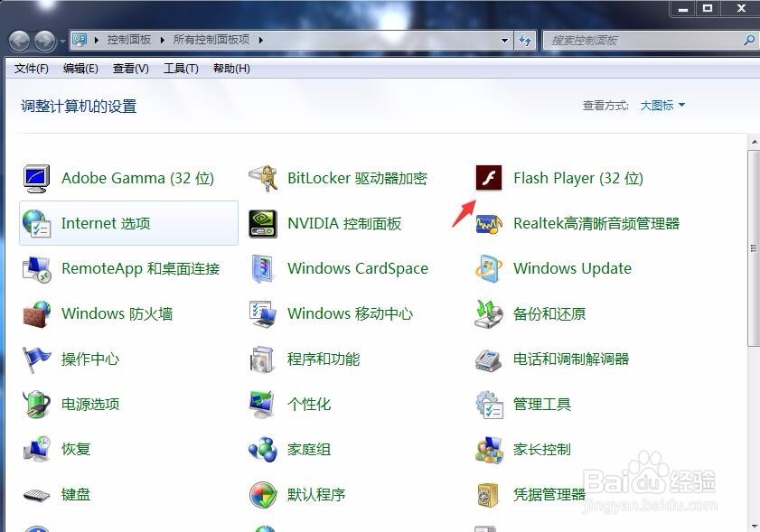This screenshot has width=760, height=532.
Task: Open the 家庭组 spheres icon
Action: (x=263, y=450)
